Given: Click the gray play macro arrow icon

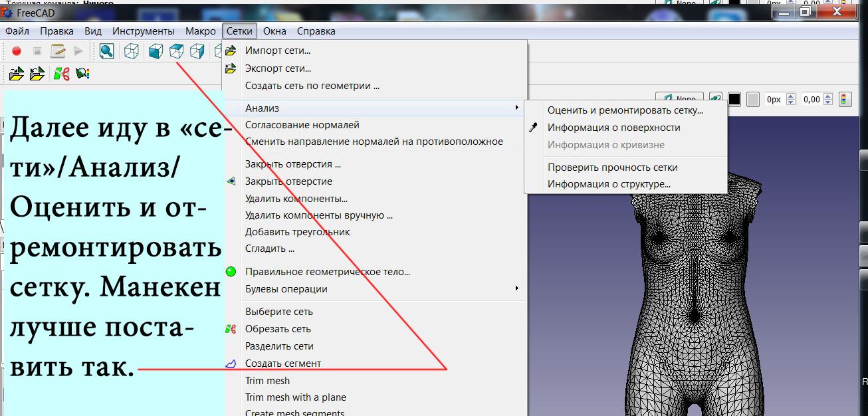Looking at the screenshot, I should [x=78, y=51].
